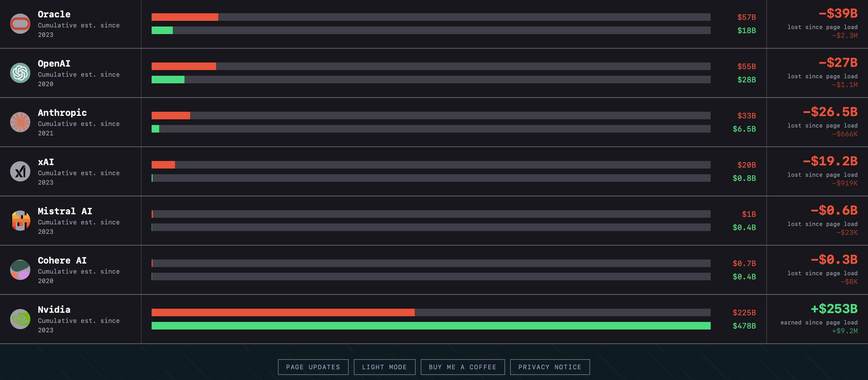This screenshot has width=868, height=380.
Task: Click Nvidia's +$253B net total
Action: 834,309
